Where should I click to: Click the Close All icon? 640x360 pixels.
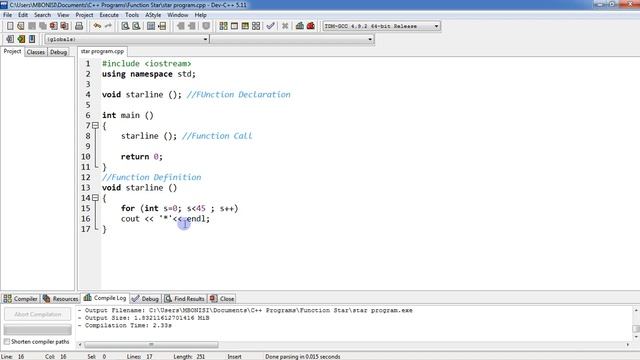[x=64, y=26]
